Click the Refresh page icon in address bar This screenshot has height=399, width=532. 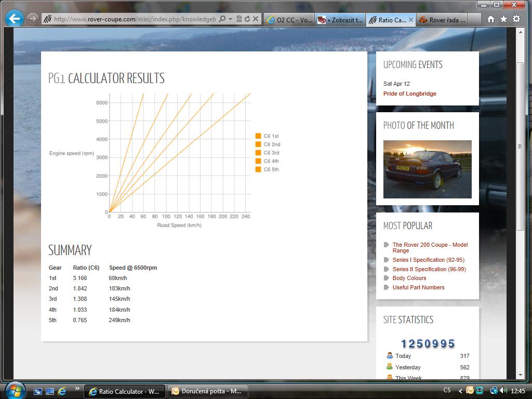point(247,19)
